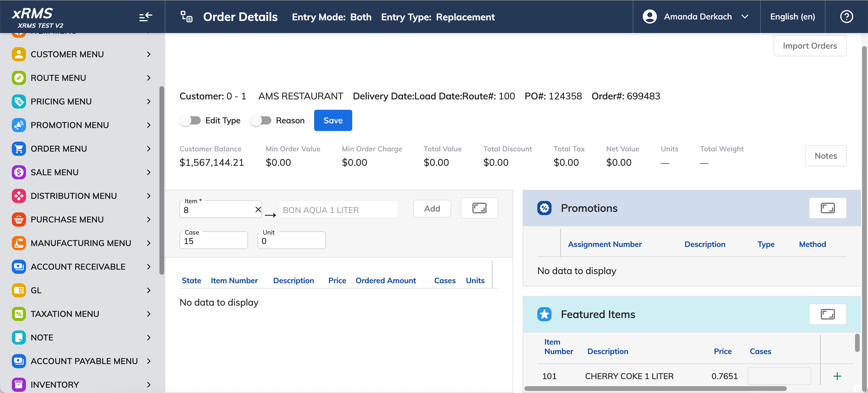The image size is (868, 393).
Task: Maximize the Promotions panel
Action: [x=828, y=208]
